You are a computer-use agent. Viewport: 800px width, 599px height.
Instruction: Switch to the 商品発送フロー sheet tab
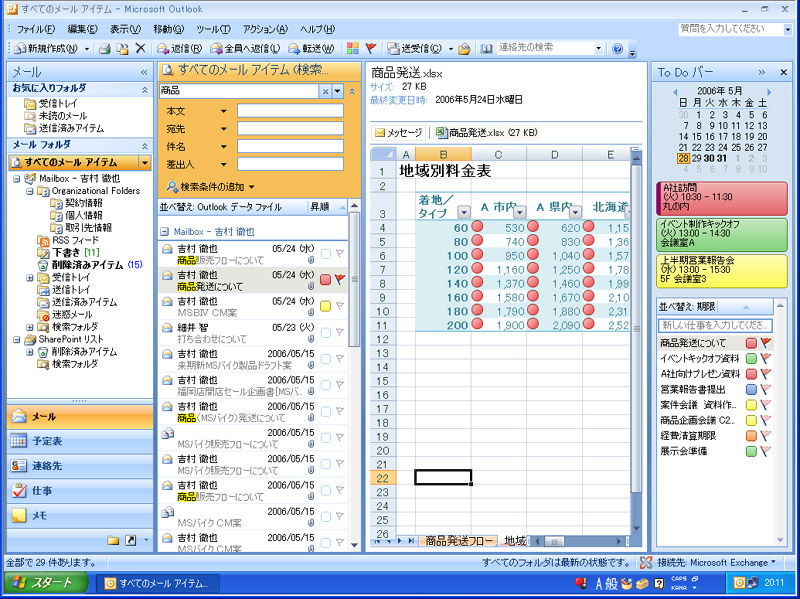coord(458,540)
